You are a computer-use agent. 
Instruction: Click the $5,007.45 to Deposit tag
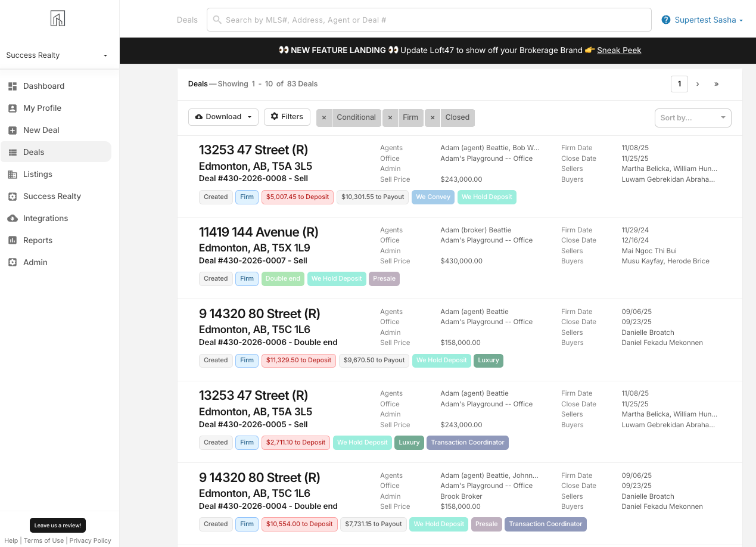297,197
